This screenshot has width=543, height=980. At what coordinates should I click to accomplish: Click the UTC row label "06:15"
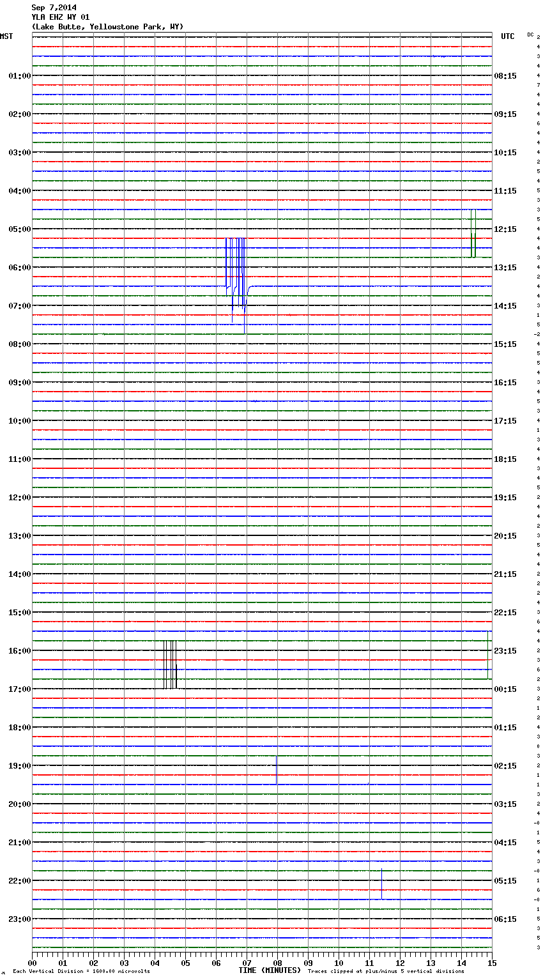click(505, 919)
